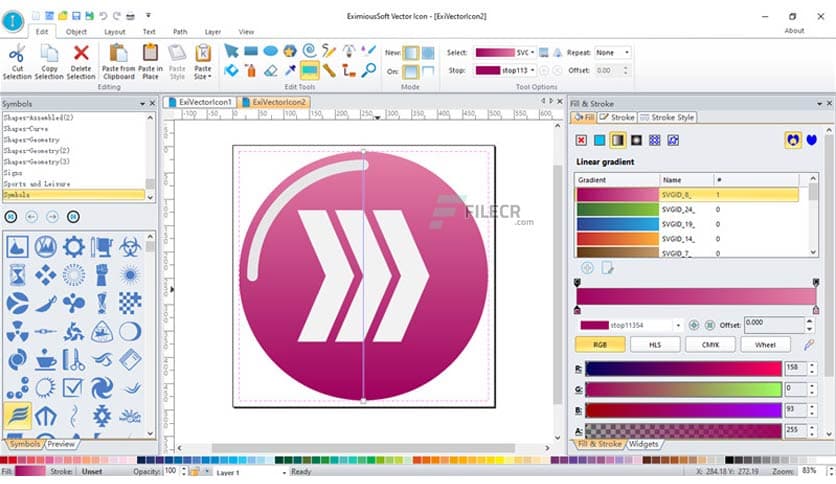This screenshot has width=836, height=484.
Task: Open the Object ribbon tab
Action: (76, 32)
